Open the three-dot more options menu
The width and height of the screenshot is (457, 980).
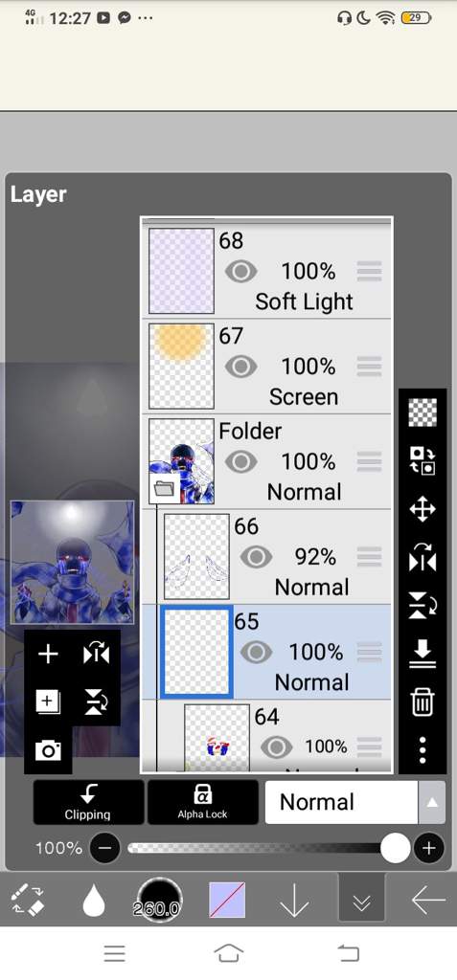pyautogui.click(x=423, y=749)
